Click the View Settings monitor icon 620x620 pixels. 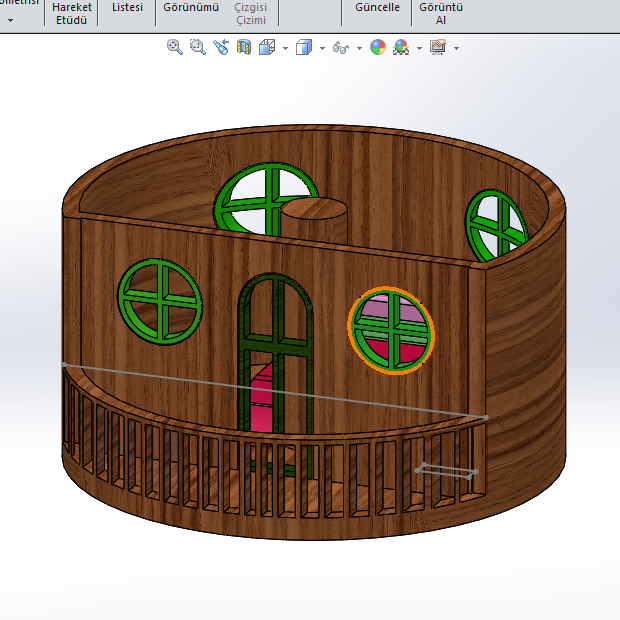click(x=438, y=47)
